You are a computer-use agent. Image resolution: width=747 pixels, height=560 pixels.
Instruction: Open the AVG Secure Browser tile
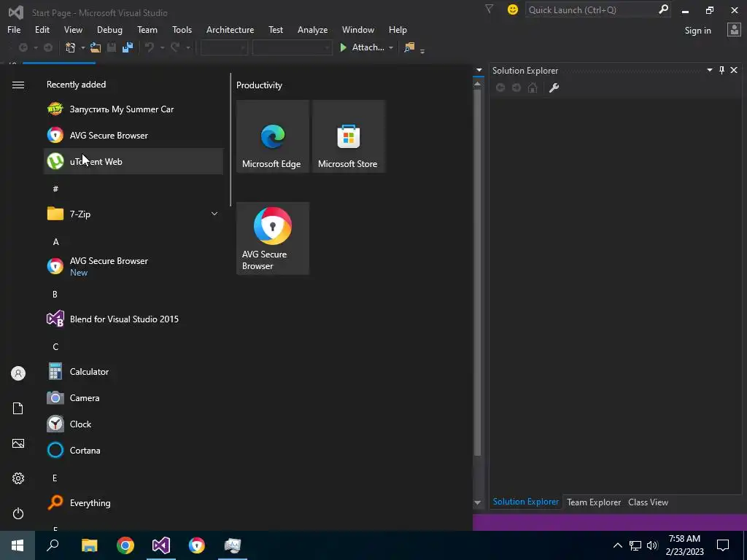pyautogui.click(x=273, y=238)
